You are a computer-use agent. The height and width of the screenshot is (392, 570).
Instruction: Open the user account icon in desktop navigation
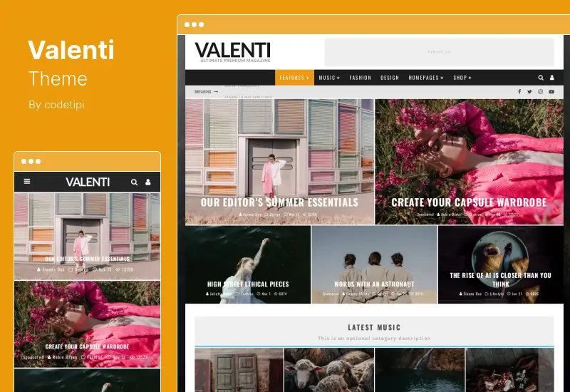[x=551, y=78]
